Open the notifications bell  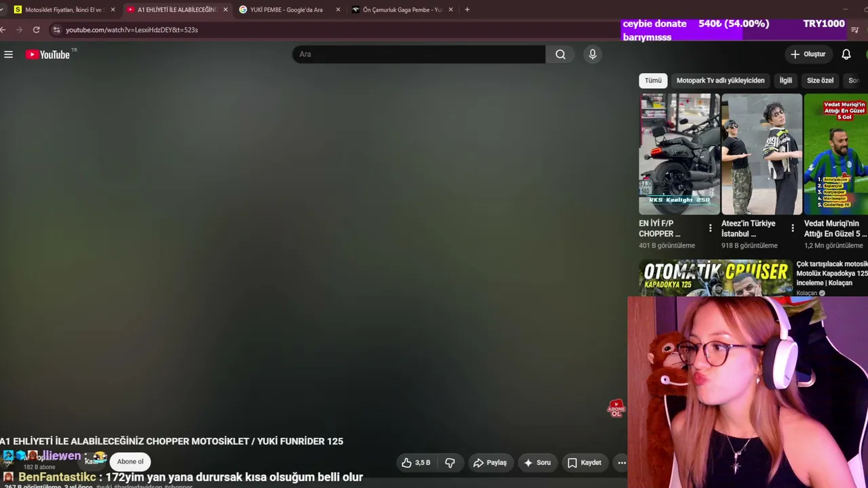[846, 54]
